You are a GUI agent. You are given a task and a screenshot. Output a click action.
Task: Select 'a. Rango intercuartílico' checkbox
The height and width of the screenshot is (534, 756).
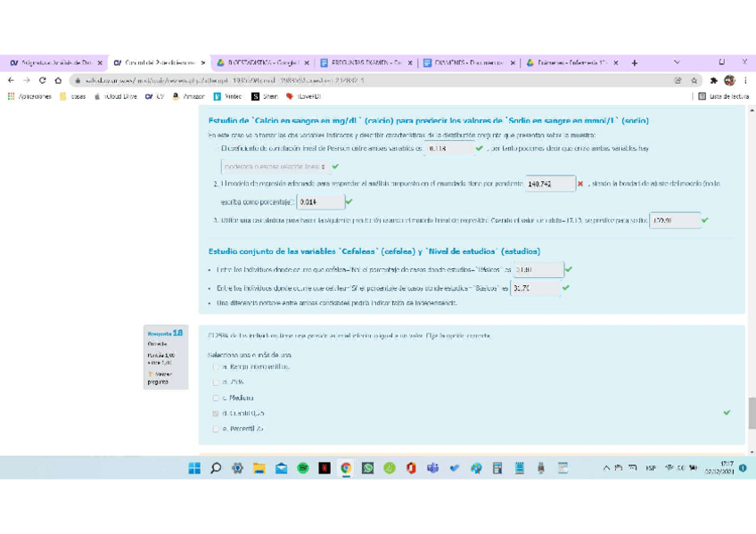[x=216, y=366]
